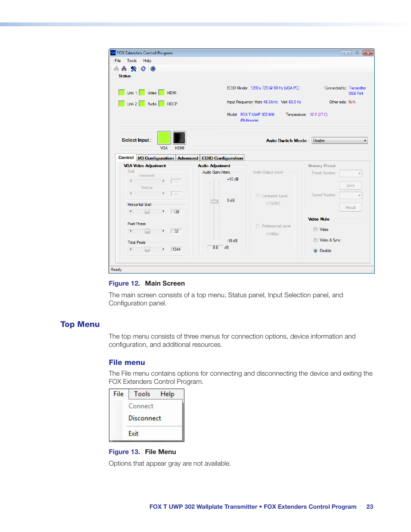Open the Auto Switch Mode dropdown
The width and height of the screenshot is (411, 532).
(x=339, y=141)
